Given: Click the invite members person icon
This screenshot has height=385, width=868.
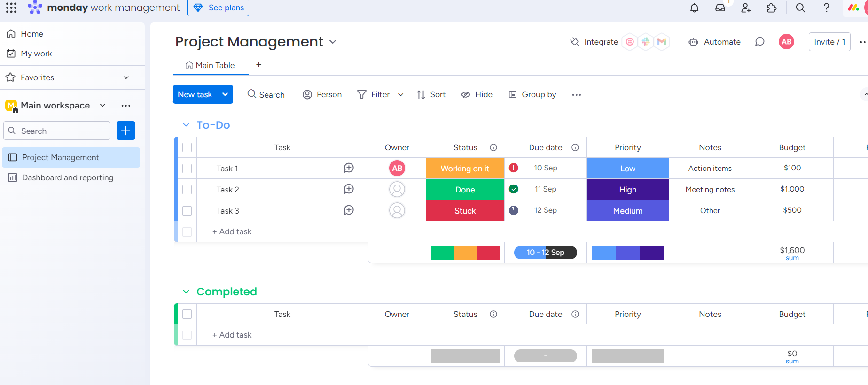Looking at the screenshot, I should coord(746,8).
